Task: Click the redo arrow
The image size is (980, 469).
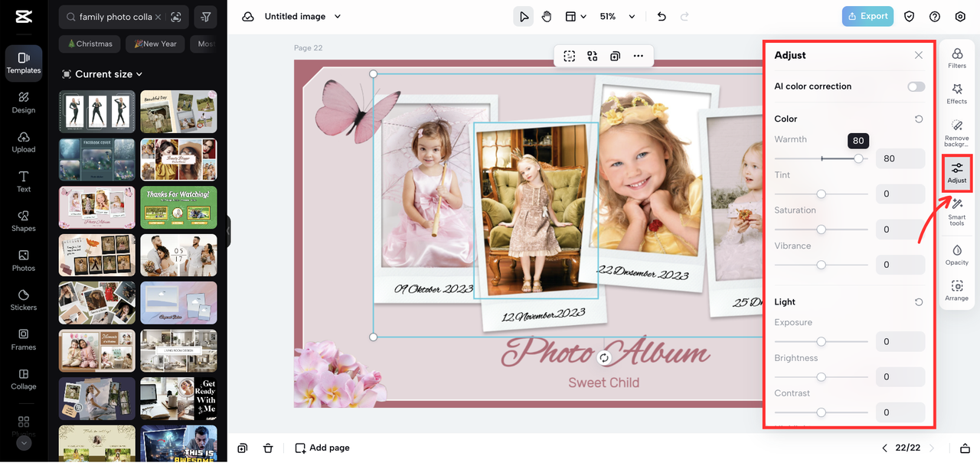Action: pos(684,16)
